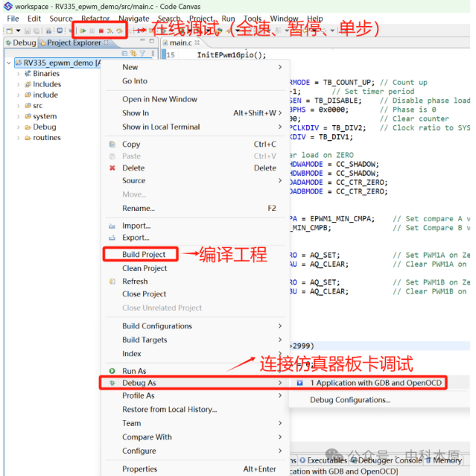The width and height of the screenshot is (476, 476).
Task: Select the main.c editor tab
Action: pyautogui.click(x=180, y=42)
